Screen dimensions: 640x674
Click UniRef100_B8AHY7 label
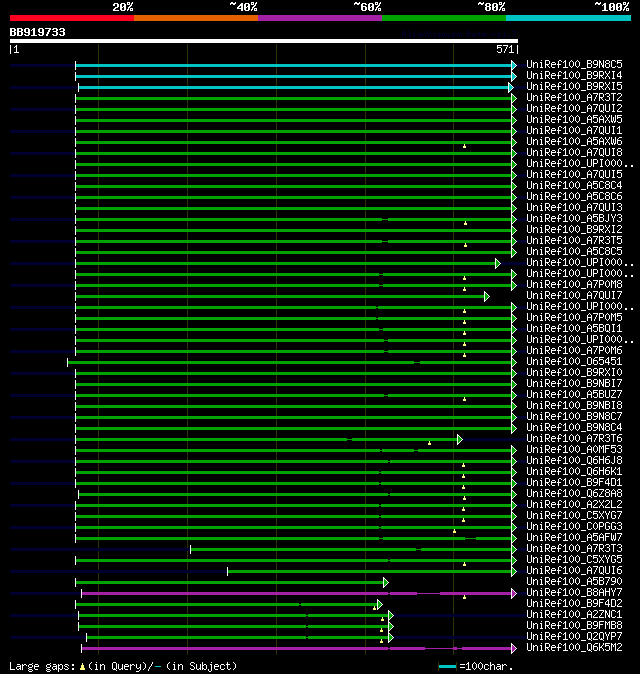[x=574, y=593]
